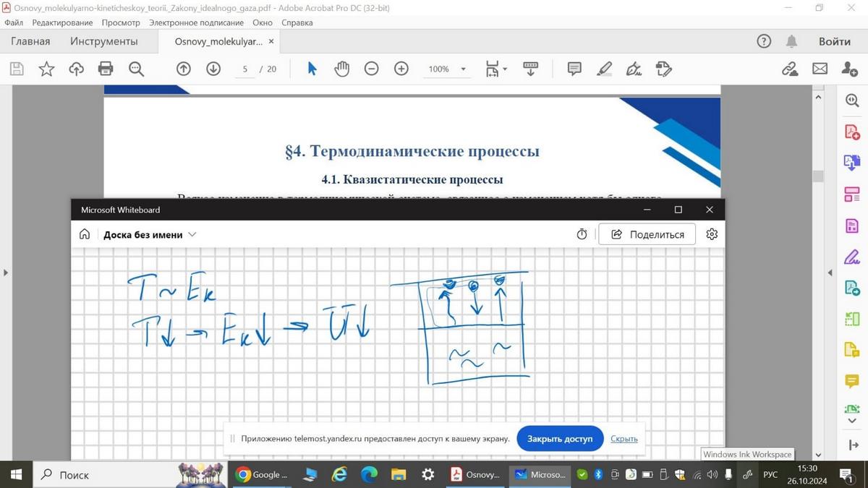
Task: Click the Print file icon
Action: point(106,69)
